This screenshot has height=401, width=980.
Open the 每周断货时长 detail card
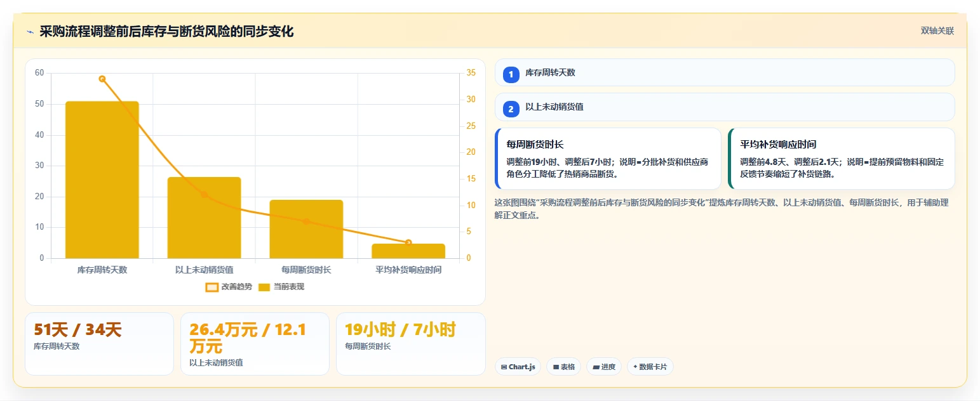click(608, 159)
